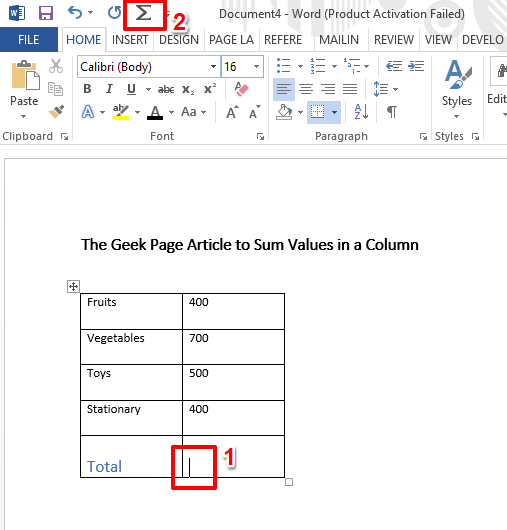The image size is (507, 530).
Task: Switch to the REFERENCES tab
Action: pos(283,40)
